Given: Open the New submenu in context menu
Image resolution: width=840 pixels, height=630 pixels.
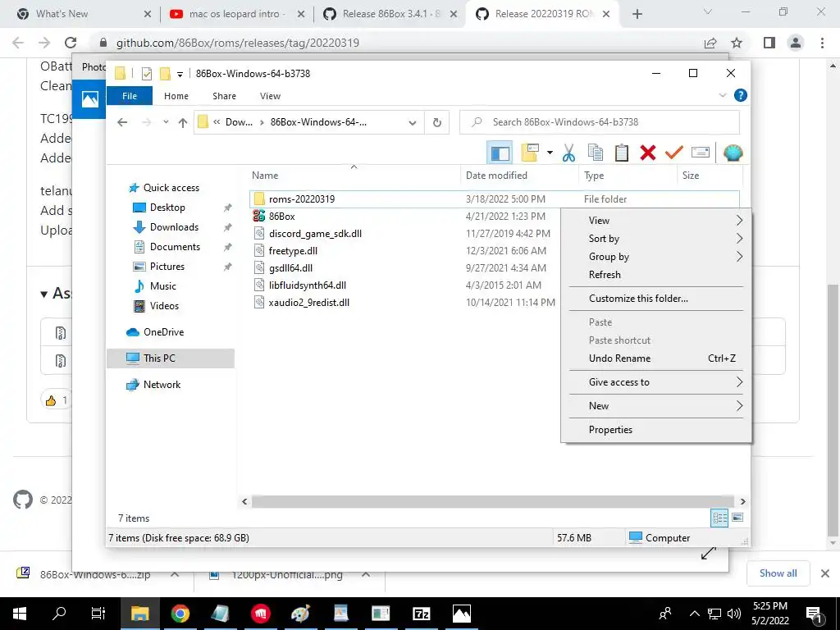Looking at the screenshot, I should point(656,406).
